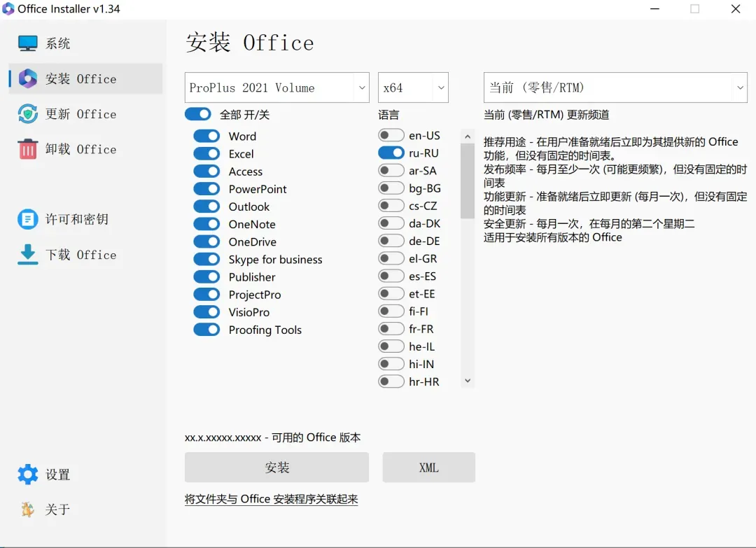This screenshot has width=756, height=548.
Task: Toggle the Access component
Action: pos(206,171)
